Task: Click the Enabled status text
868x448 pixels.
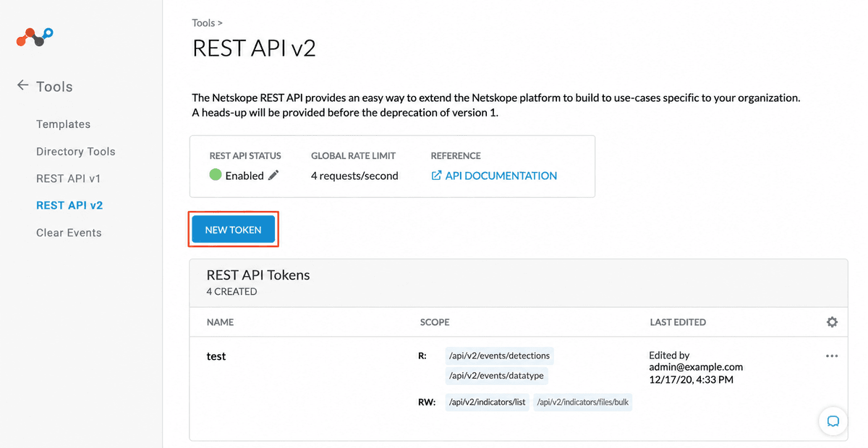Action: (x=244, y=176)
